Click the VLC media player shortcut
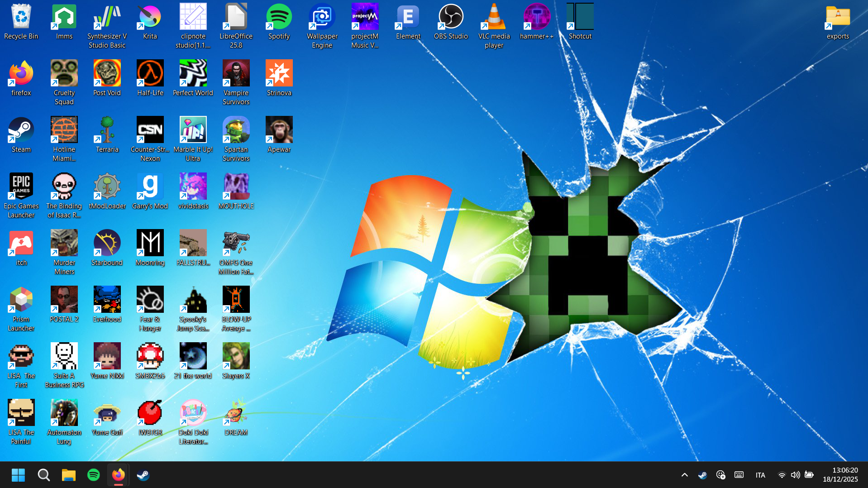Image resolution: width=868 pixels, height=488 pixels. point(494,26)
